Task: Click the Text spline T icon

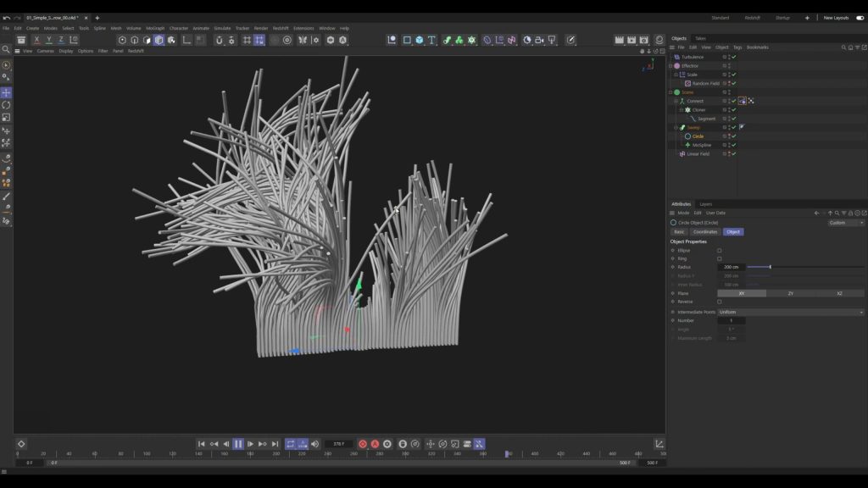Action: tap(431, 40)
